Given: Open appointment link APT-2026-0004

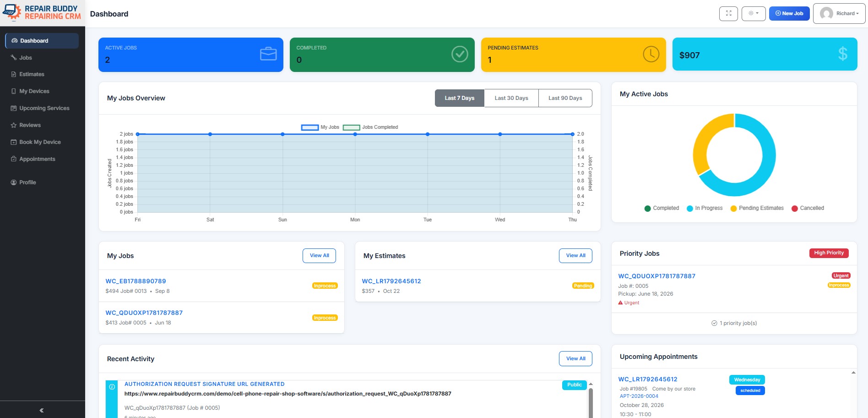Looking at the screenshot, I should click(639, 396).
